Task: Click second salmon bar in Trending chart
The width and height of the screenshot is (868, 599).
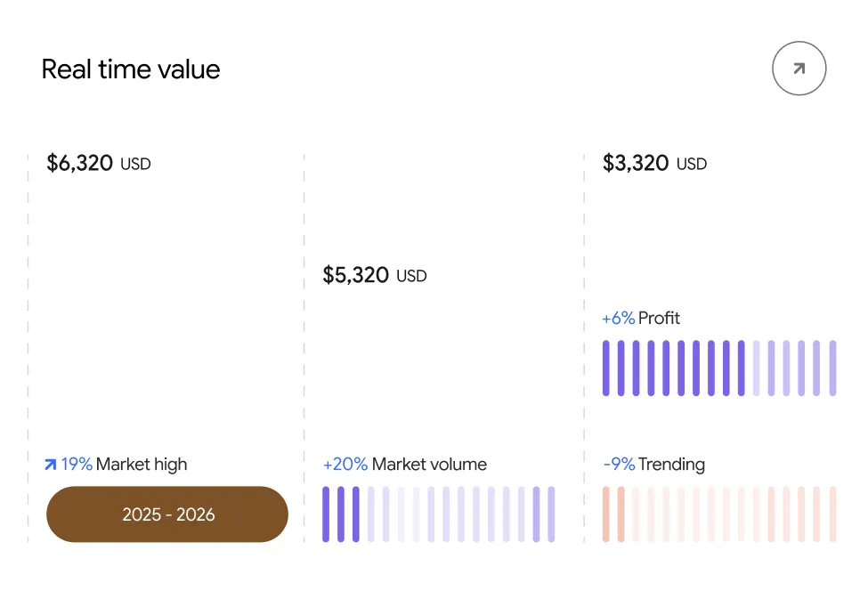Action: [x=621, y=514]
